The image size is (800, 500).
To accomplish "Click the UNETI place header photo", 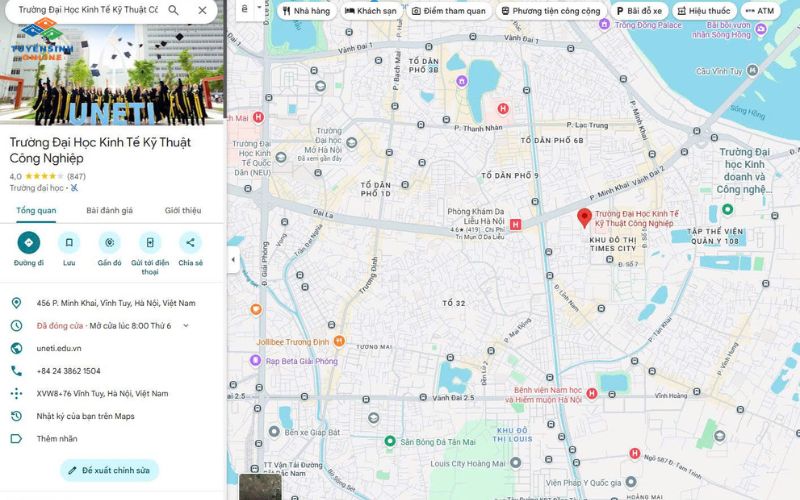I will click(x=112, y=74).
